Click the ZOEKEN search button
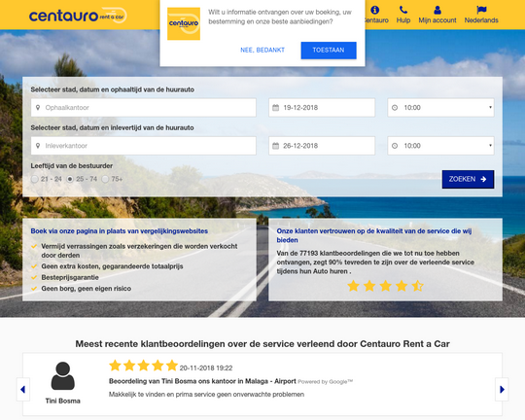 pyautogui.click(x=468, y=179)
